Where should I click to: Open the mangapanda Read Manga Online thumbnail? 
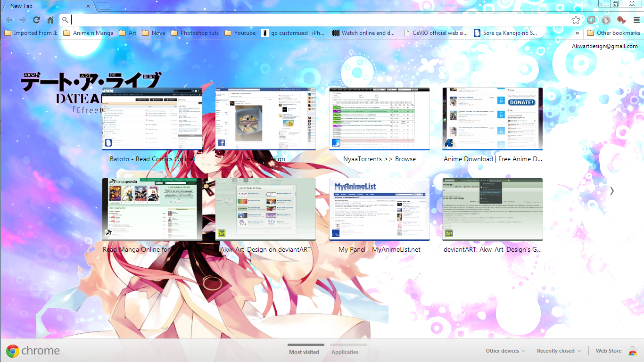pyautogui.click(x=152, y=209)
